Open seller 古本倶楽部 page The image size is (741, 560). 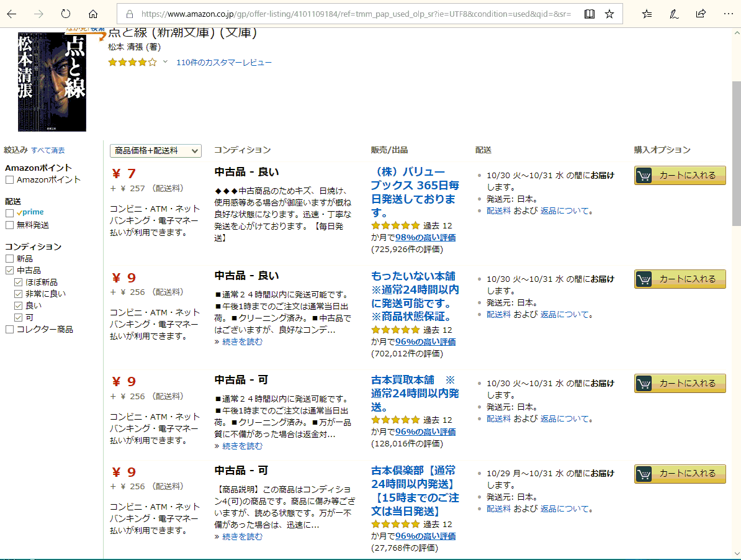coord(415,491)
